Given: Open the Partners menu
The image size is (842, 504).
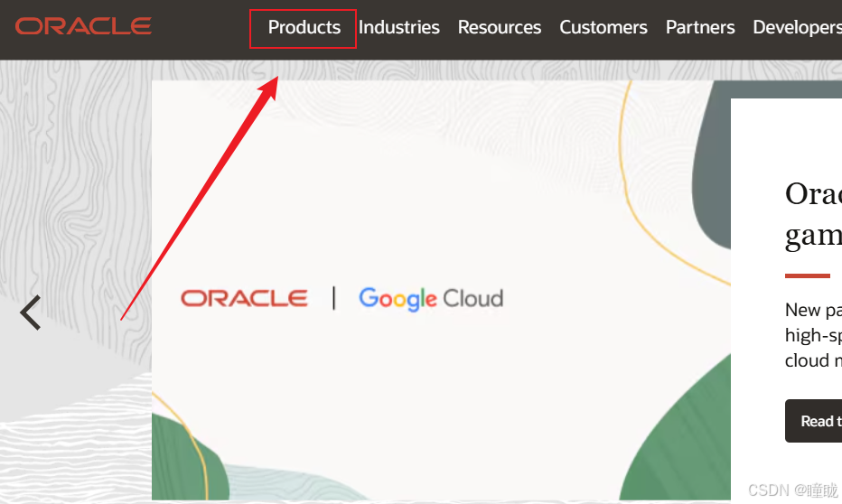Looking at the screenshot, I should point(700,27).
